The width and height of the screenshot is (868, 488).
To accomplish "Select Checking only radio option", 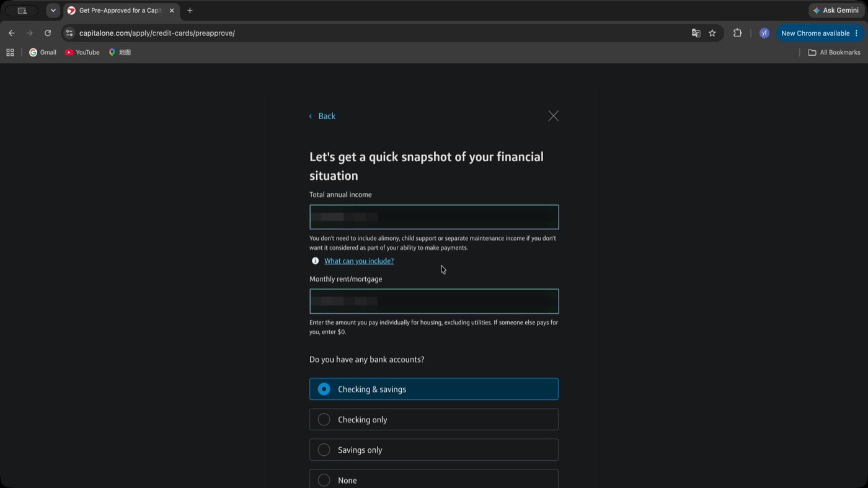I will (x=434, y=420).
